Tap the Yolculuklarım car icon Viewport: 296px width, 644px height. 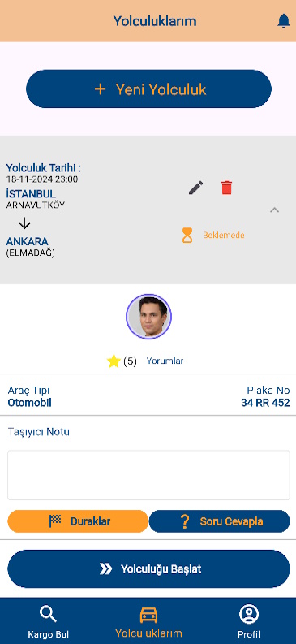[148, 616]
